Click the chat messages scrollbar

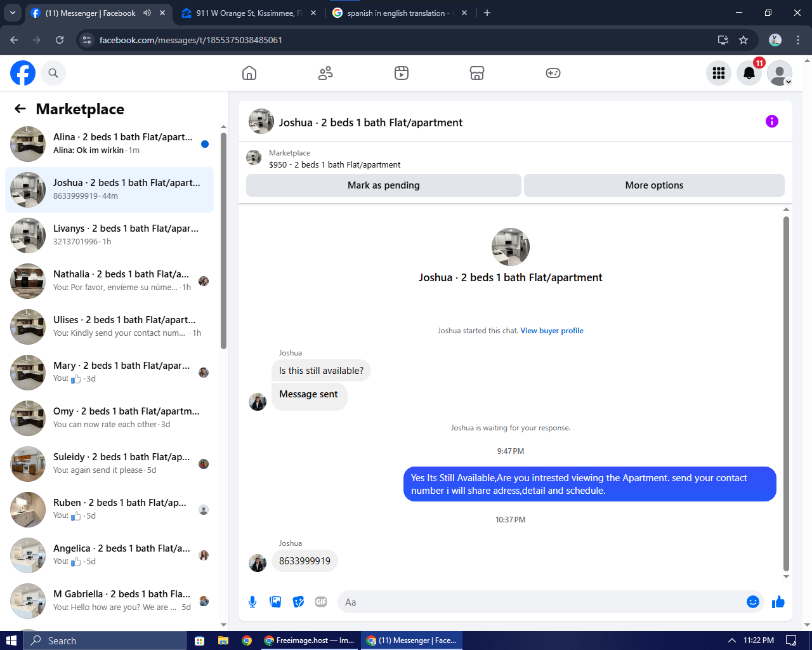[x=786, y=394]
